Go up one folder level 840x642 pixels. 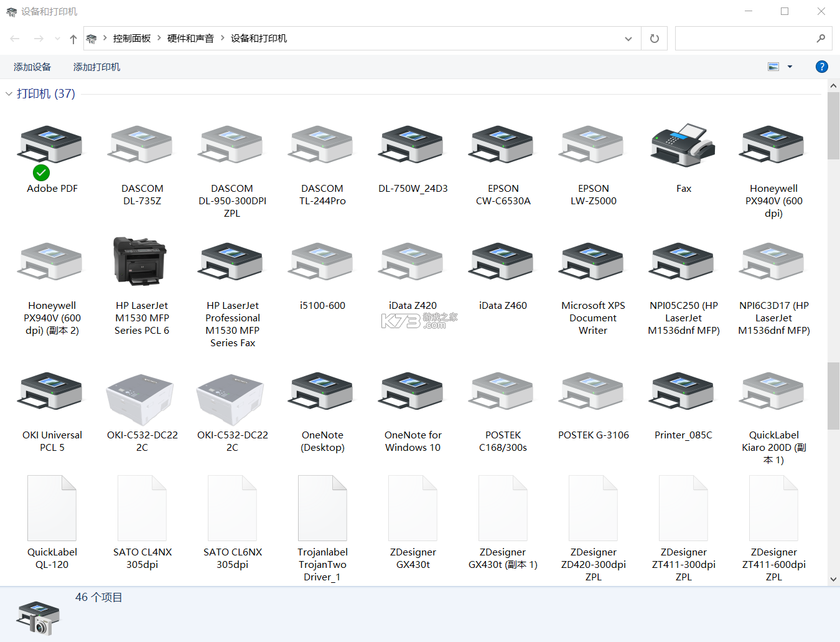pos(73,39)
